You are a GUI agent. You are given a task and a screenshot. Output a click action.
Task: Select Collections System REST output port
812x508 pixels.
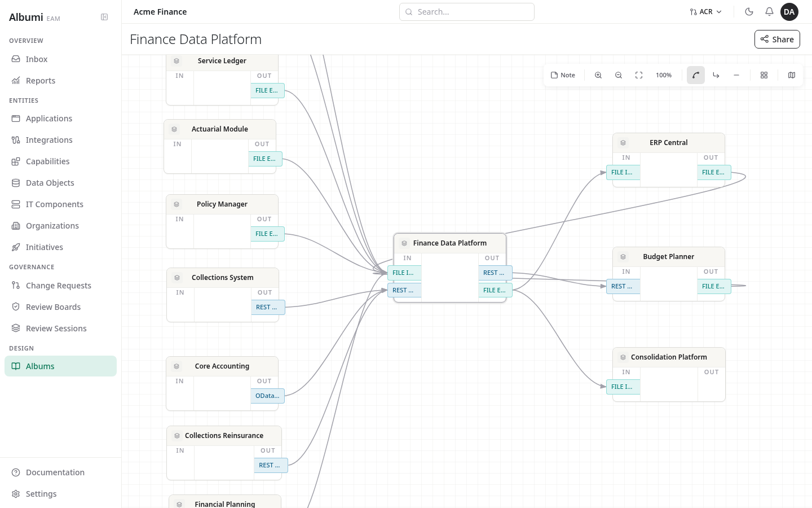pos(268,307)
